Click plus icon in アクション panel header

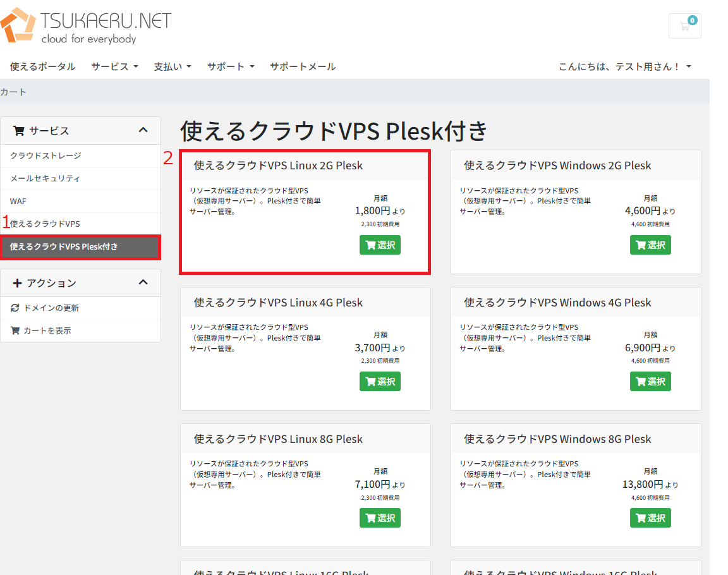click(x=17, y=283)
